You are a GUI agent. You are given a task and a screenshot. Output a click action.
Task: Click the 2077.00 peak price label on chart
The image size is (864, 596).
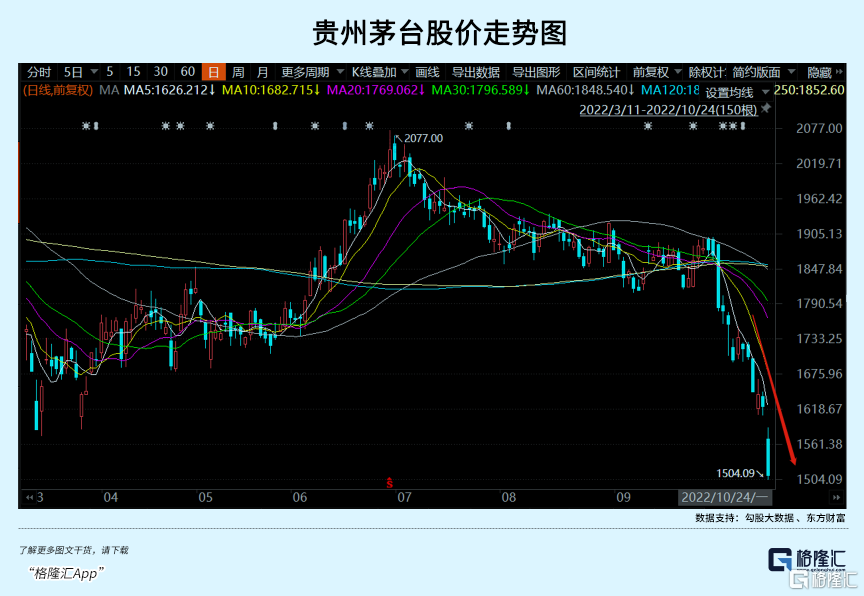click(x=423, y=138)
